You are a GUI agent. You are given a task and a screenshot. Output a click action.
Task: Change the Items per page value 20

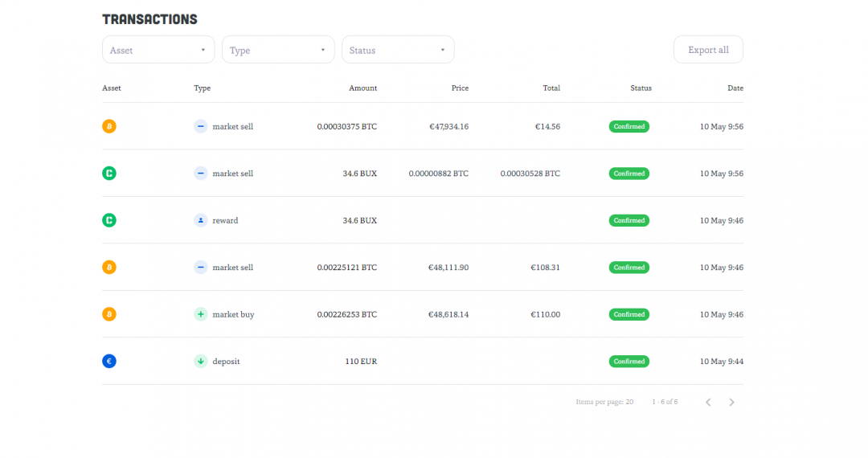(x=629, y=402)
